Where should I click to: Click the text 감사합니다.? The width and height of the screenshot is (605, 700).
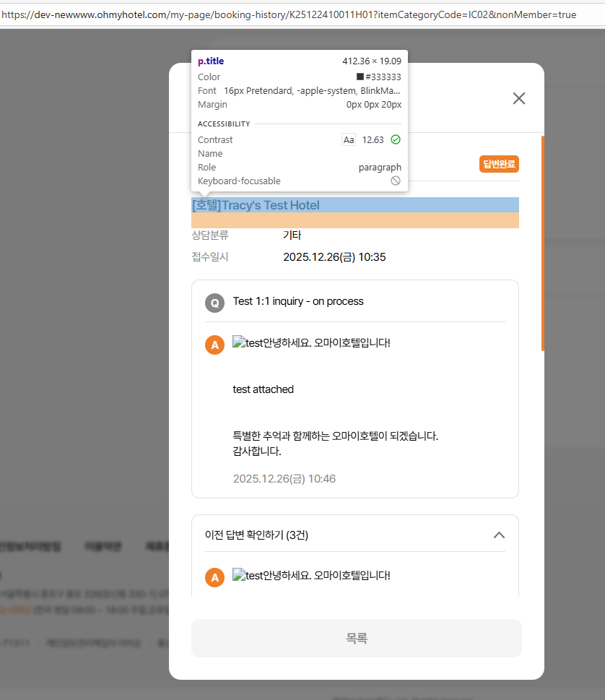[x=257, y=451]
